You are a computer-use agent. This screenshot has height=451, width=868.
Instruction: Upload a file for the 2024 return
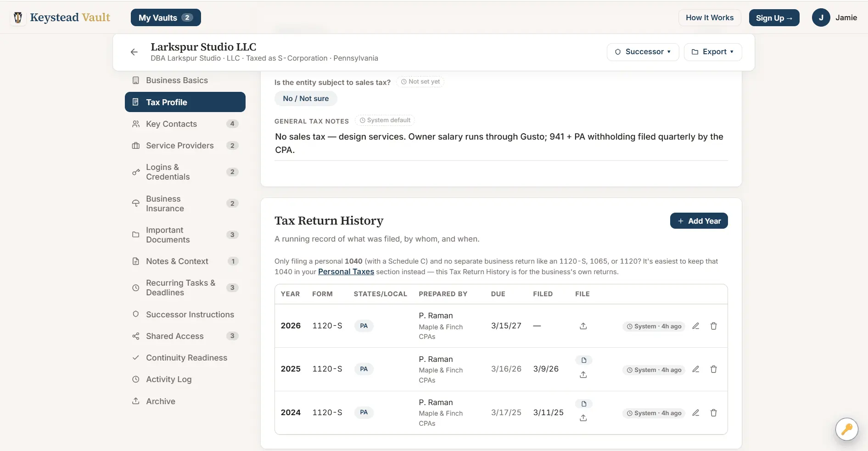pyautogui.click(x=583, y=418)
